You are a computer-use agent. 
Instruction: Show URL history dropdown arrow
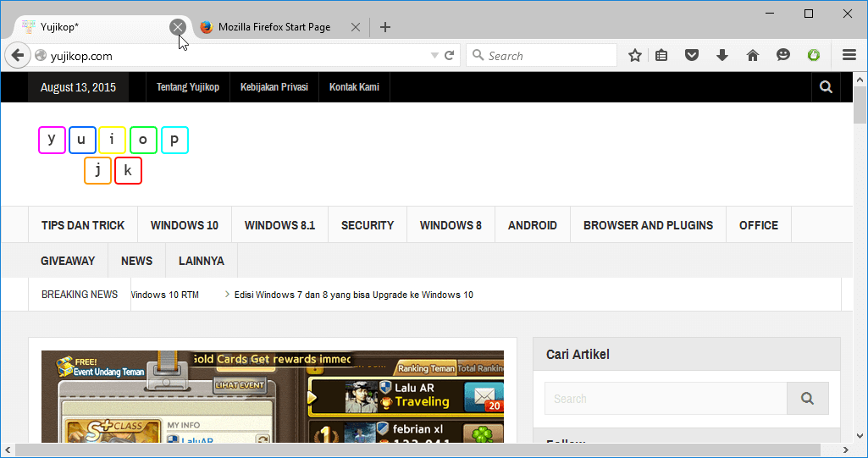coord(434,55)
